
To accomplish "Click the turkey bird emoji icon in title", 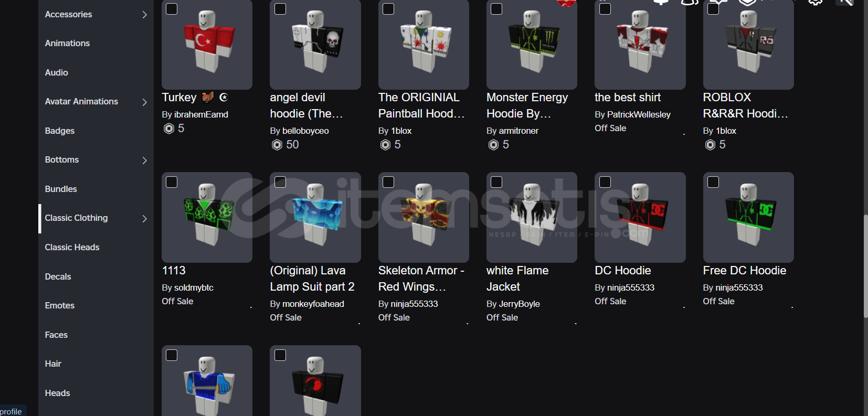I will point(208,97).
